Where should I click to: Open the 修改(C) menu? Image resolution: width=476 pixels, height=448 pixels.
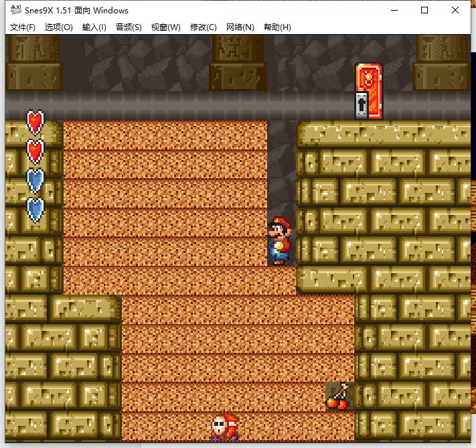[203, 27]
